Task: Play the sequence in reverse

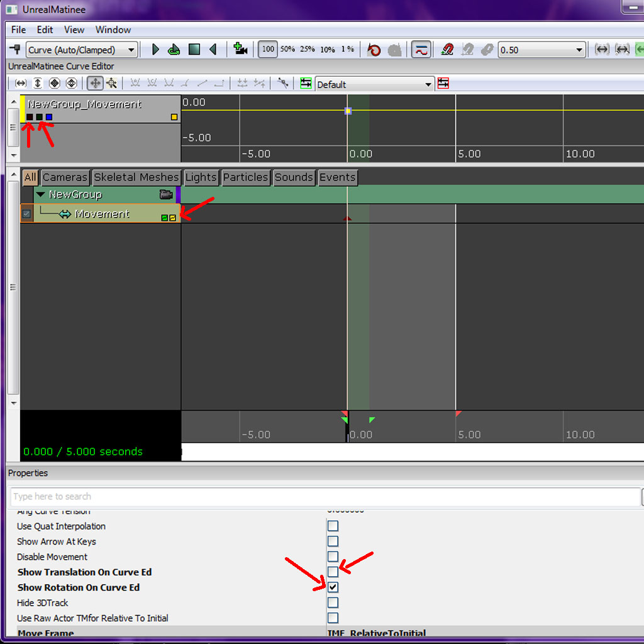Action: [213, 49]
